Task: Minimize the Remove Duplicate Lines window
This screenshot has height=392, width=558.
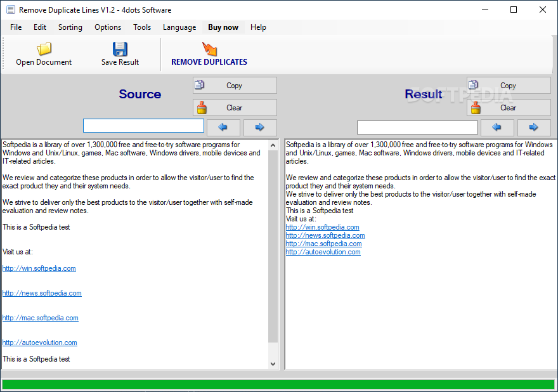Action: click(x=485, y=10)
